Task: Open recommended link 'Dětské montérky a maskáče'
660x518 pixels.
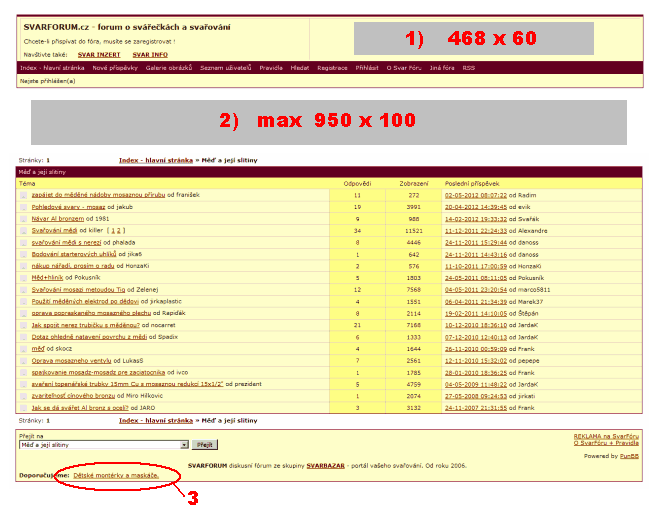Action: point(116,475)
